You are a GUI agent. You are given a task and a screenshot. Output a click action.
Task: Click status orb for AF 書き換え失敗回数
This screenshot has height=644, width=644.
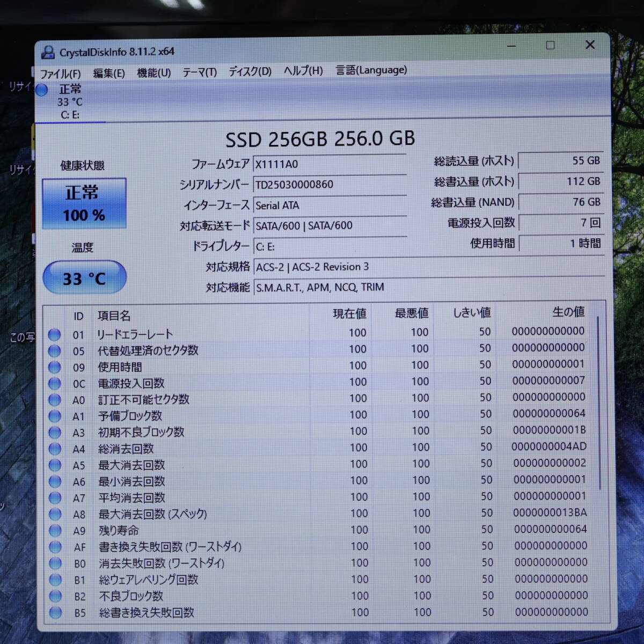pyautogui.click(x=55, y=547)
